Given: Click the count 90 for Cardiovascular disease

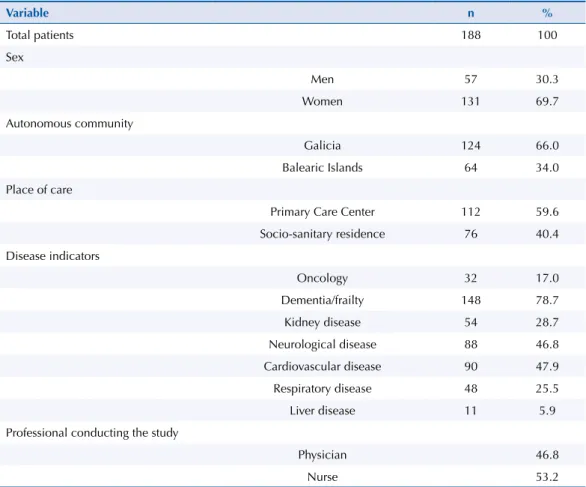Looking at the screenshot, I should point(471,366).
